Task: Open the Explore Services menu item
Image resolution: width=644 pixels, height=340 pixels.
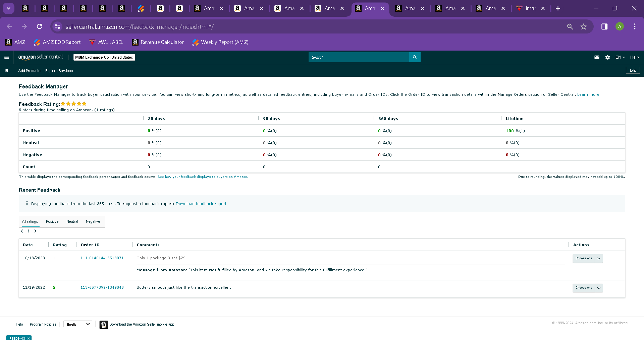Action: [x=59, y=71]
